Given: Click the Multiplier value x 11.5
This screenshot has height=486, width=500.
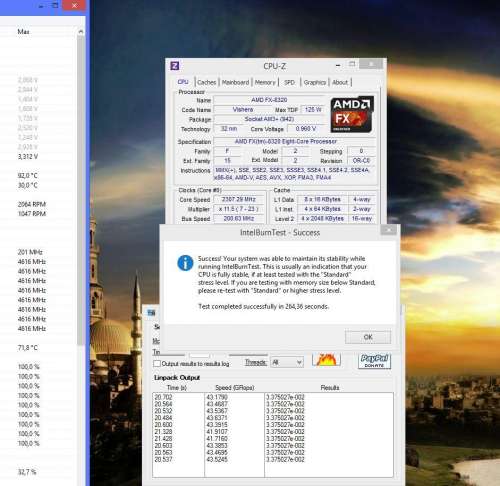Looking at the screenshot, I should point(239,209).
